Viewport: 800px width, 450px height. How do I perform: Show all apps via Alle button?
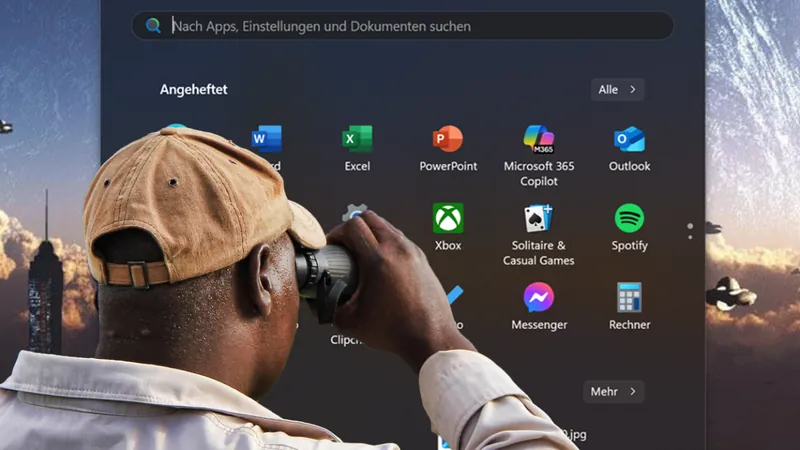[x=617, y=89]
